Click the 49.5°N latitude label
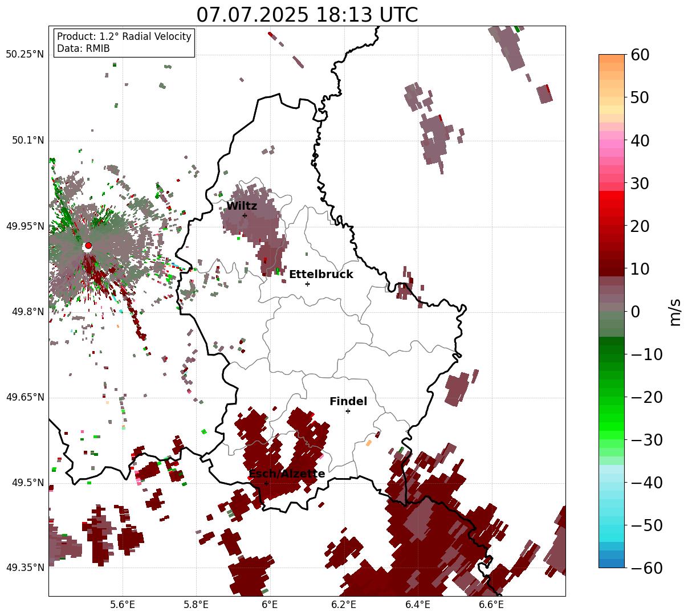Viewport: 688px width, 616px height. (27, 483)
